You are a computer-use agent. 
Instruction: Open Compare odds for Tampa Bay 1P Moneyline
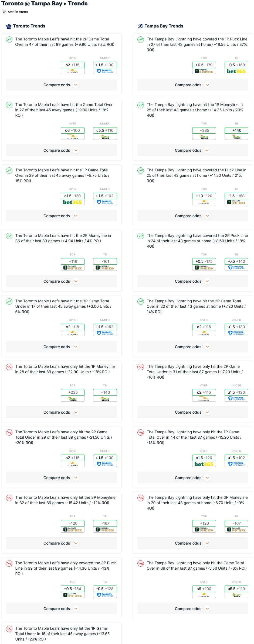[193, 150]
